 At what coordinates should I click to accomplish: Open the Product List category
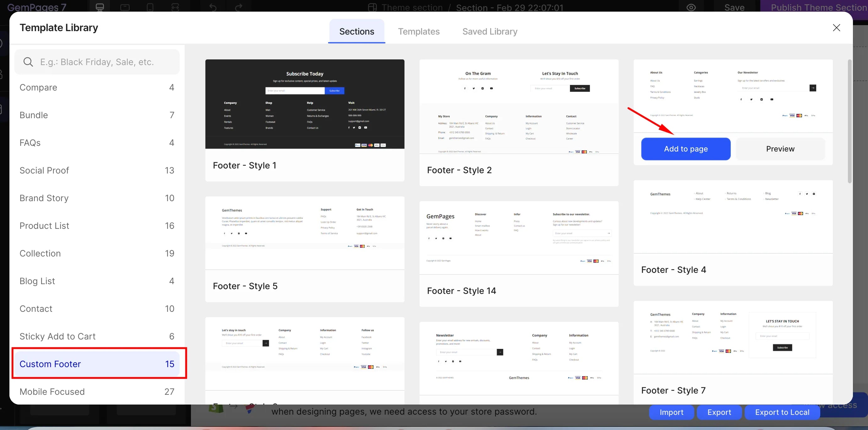[97, 226]
